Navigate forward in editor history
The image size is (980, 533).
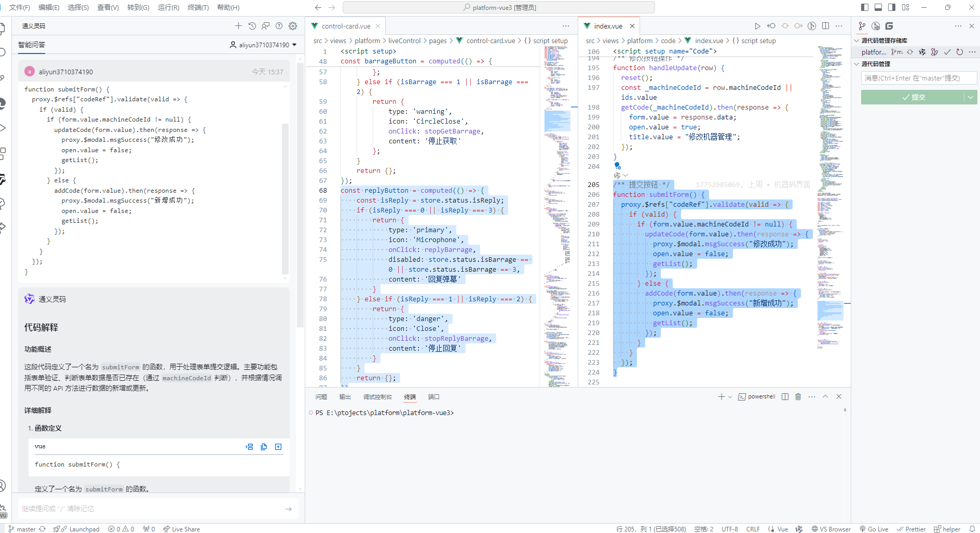pos(332,7)
